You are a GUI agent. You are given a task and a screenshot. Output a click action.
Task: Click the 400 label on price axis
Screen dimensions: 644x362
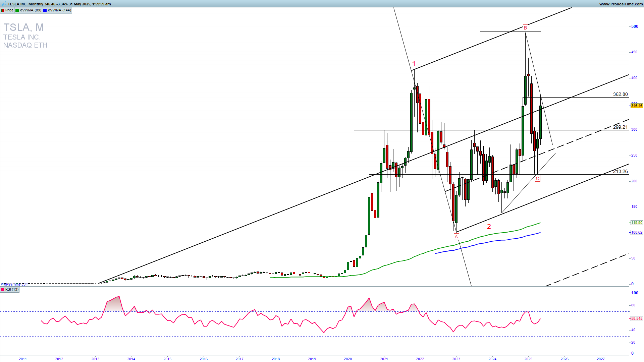pyautogui.click(x=634, y=78)
